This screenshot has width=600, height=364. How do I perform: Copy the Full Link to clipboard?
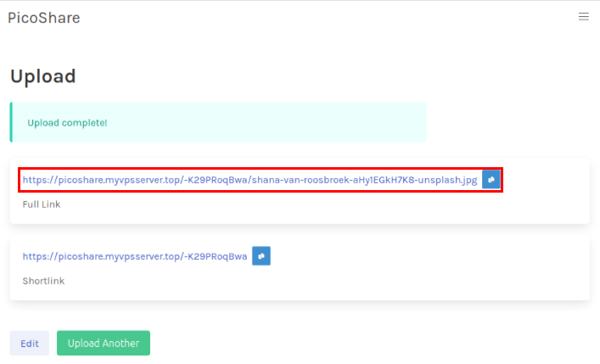491,180
